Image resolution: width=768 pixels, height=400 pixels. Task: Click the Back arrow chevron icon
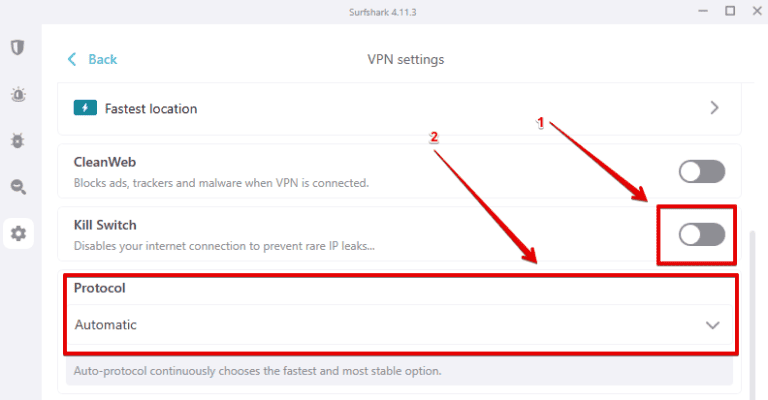(x=72, y=59)
